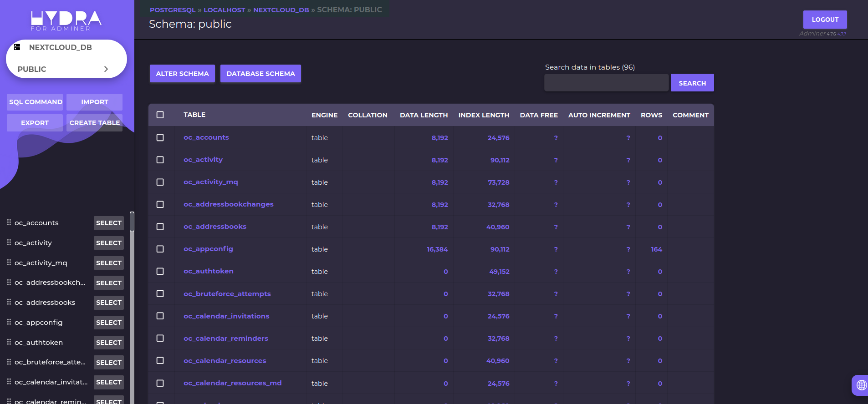Viewport: 868px width, 404px height.
Task: Go to NEXTCLOUD_DB in breadcrumb
Action: (x=281, y=10)
